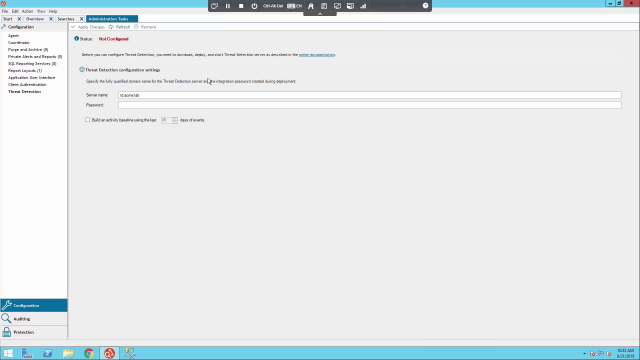Viewport: 640px width, 360px height.
Task: Select Private Alerts and Reports item
Action: coord(35,57)
